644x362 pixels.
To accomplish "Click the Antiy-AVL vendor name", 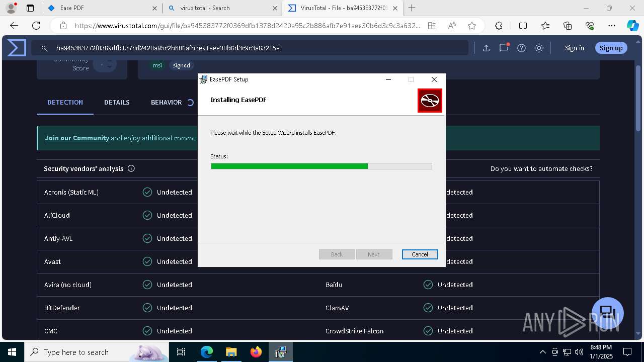I will (x=58, y=238).
